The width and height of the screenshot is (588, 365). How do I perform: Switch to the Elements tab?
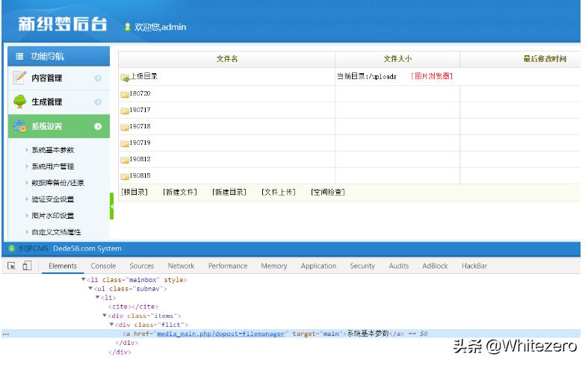63,266
